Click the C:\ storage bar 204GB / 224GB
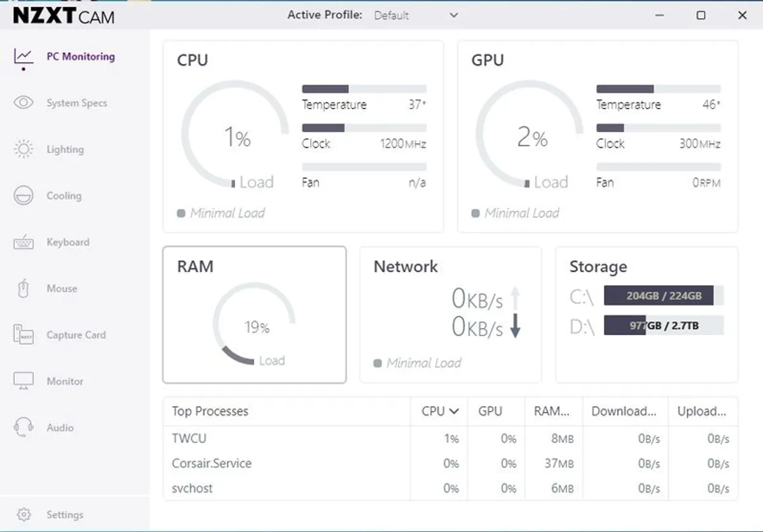 (664, 296)
